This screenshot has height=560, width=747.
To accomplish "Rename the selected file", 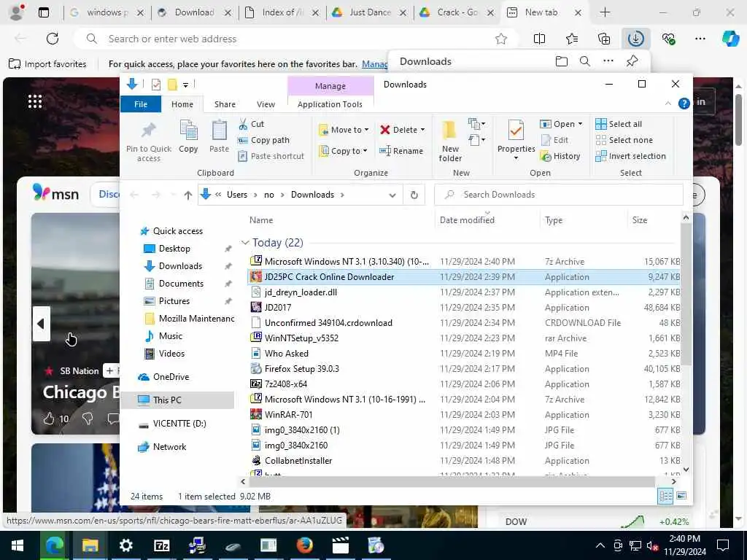I will [401, 151].
